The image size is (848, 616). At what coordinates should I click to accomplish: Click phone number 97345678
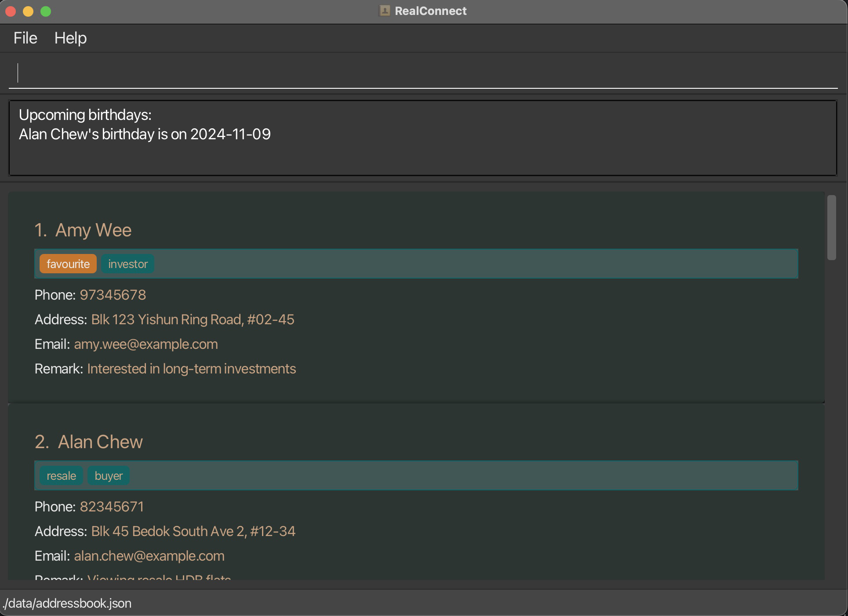113,295
